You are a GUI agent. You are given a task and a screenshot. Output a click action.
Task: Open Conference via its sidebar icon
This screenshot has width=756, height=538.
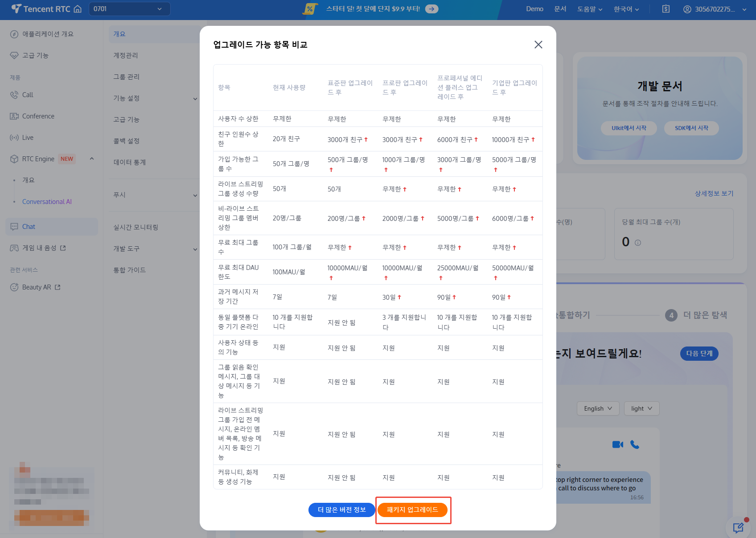click(14, 116)
